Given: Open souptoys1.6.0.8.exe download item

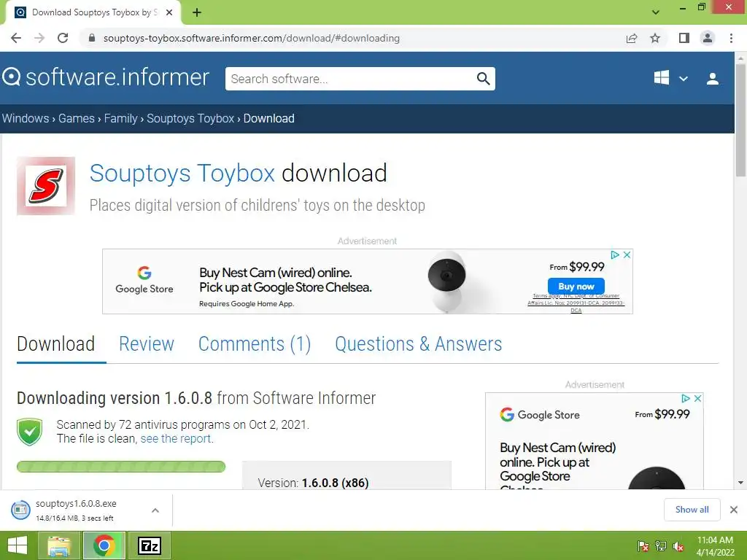Looking at the screenshot, I should coord(76,510).
